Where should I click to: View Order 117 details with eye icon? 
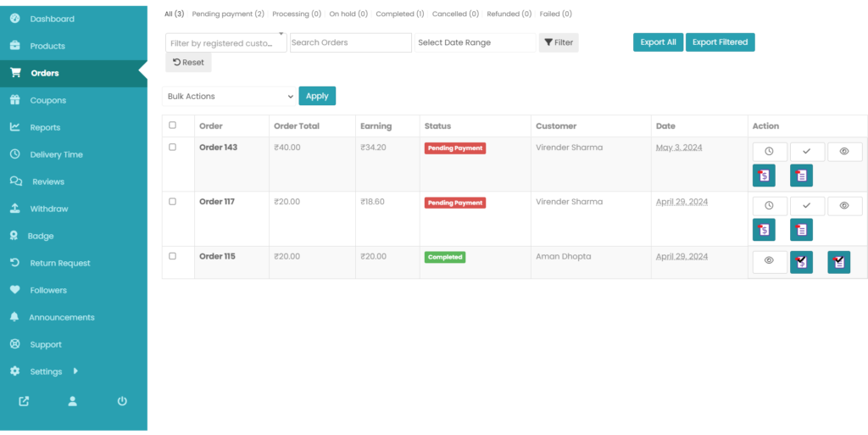pyautogui.click(x=845, y=205)
